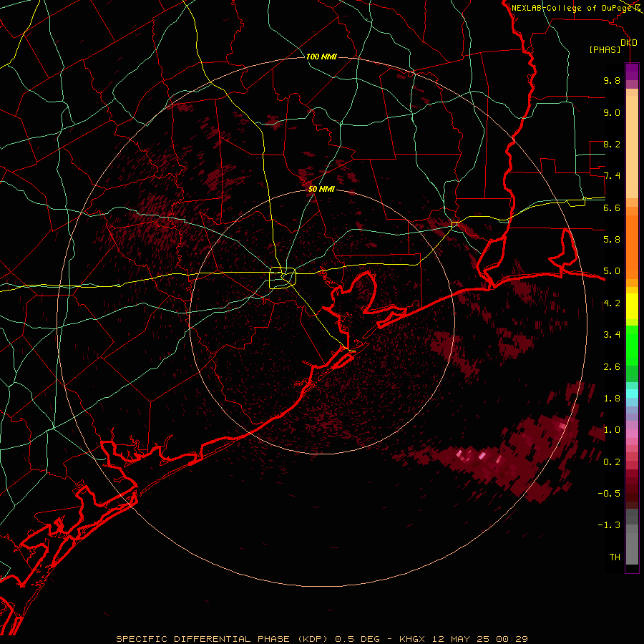Click the 1.0 scale value
The width and height of the screenshot is (644, 644).
click(x=612, y=431)
